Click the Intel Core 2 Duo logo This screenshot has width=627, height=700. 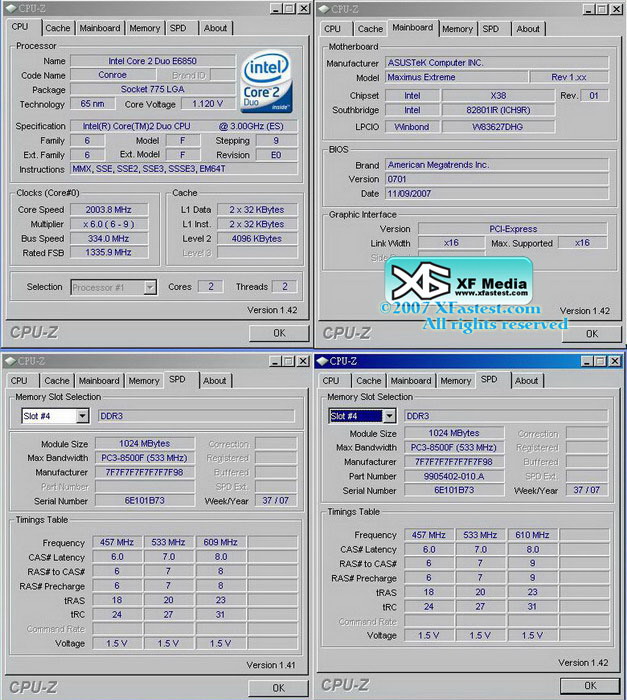click(x=267, y=83)
